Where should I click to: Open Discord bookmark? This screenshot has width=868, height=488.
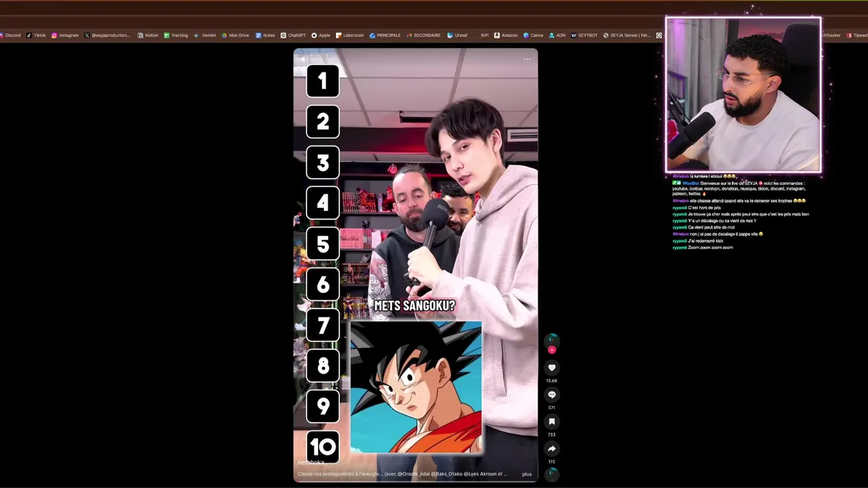click(9, 35)
